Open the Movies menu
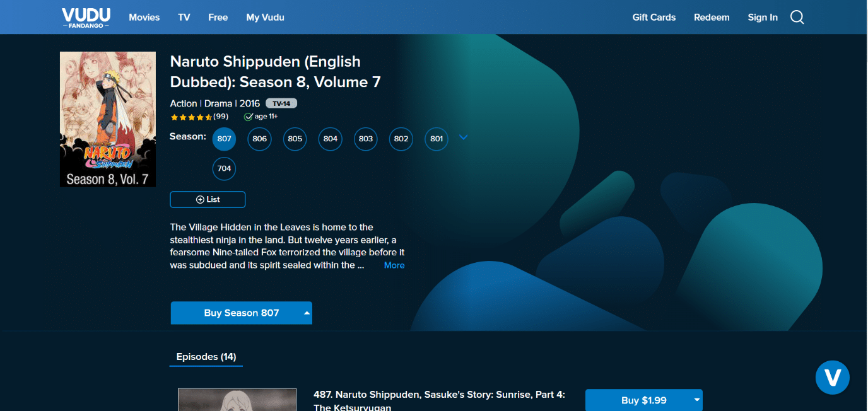Viewport: 868px width, 411px height. coord(144,18)
